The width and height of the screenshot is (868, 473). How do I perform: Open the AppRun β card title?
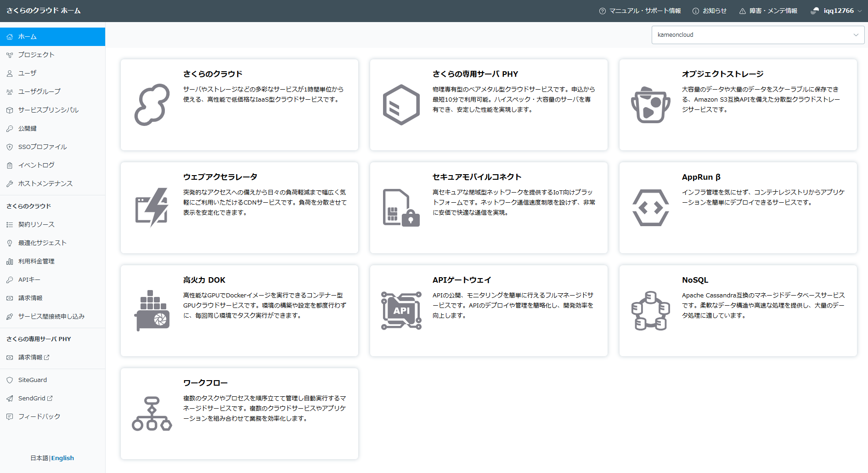coord(701,177)
